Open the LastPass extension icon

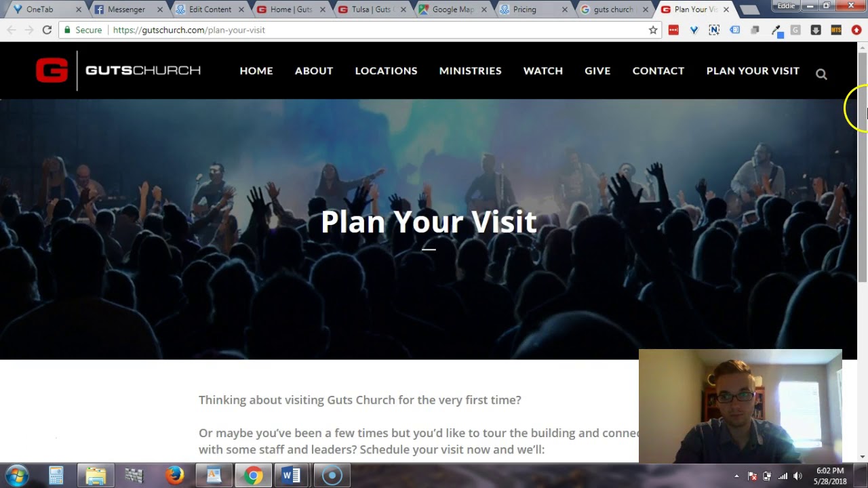point(673,30)
